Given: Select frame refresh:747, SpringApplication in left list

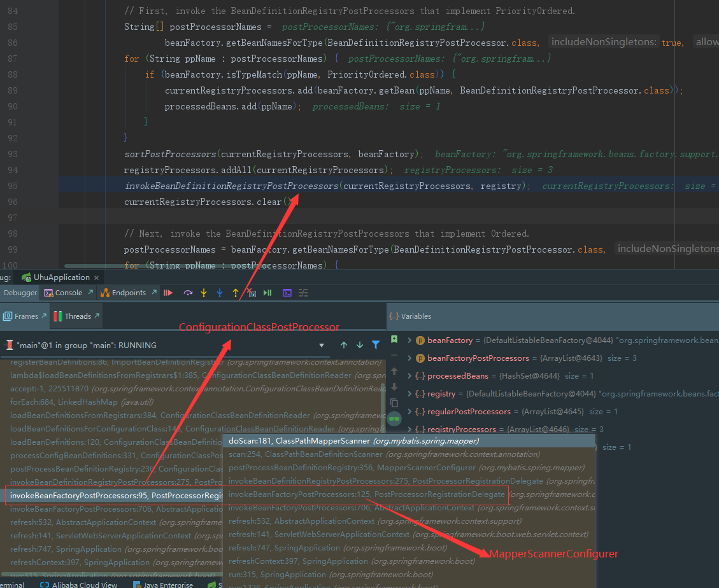Looking at the screenshot, I should (x=111, y=549).
